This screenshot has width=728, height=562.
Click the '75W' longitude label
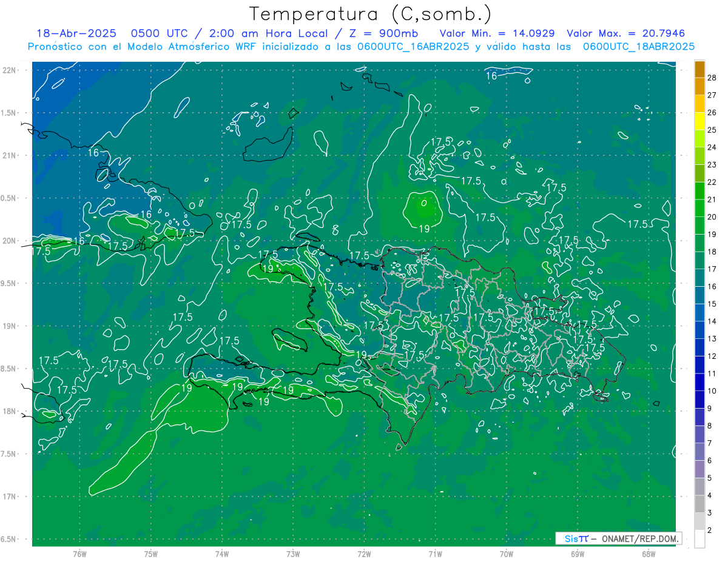click(151, 554)
